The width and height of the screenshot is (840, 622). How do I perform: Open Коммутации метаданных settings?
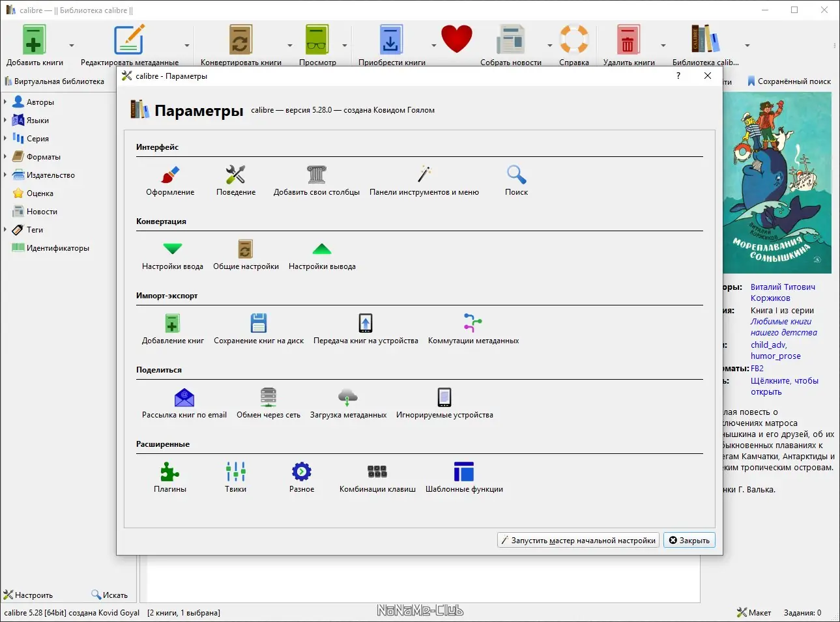[473, 329]
